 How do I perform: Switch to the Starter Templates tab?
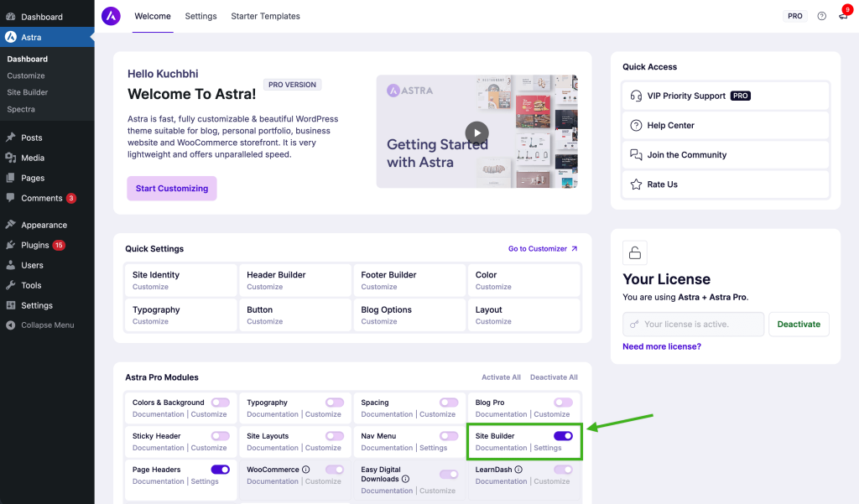coord(265,16)
